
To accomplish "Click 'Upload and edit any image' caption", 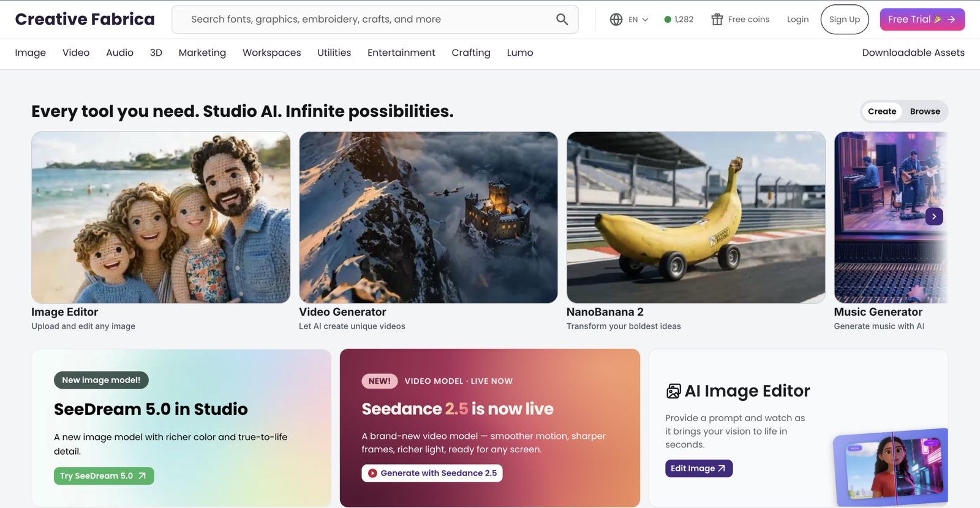I will click(x=83, y=326).
